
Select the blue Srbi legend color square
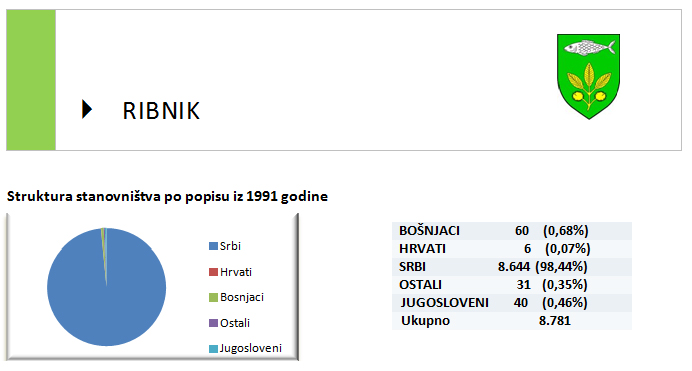pos(213,246)
